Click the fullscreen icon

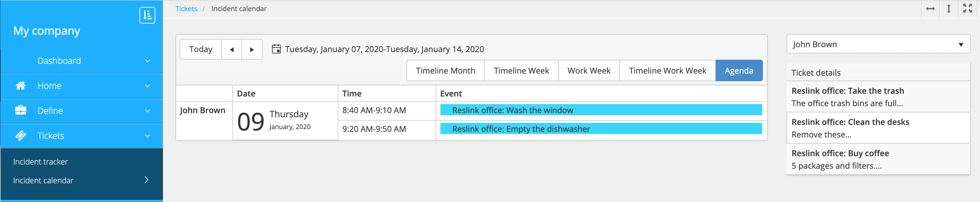point(968,8)
